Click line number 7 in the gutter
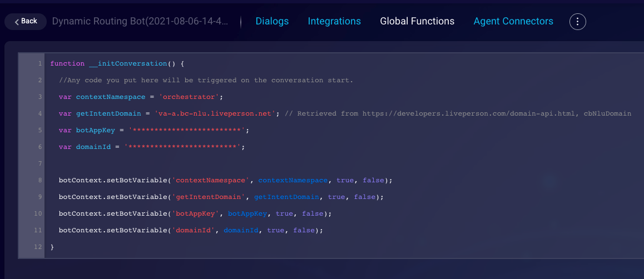The width and height of the screenshot is (644, 279). 40,164
